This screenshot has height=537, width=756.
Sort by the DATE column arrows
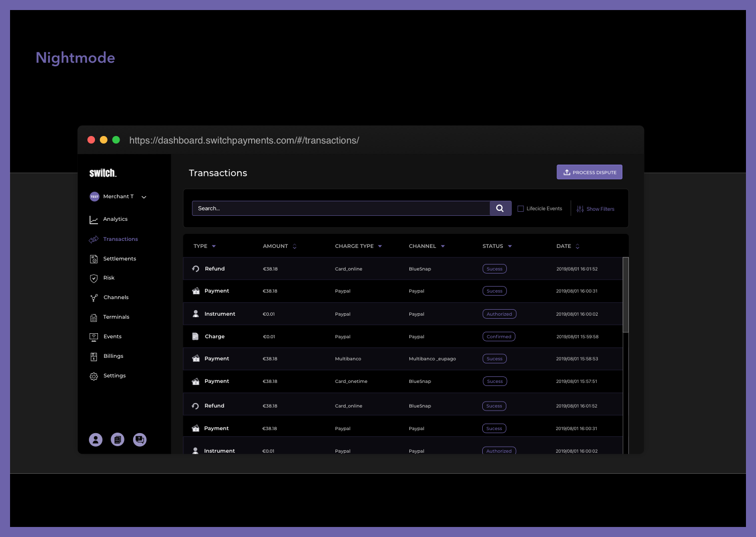coord(577,246)
